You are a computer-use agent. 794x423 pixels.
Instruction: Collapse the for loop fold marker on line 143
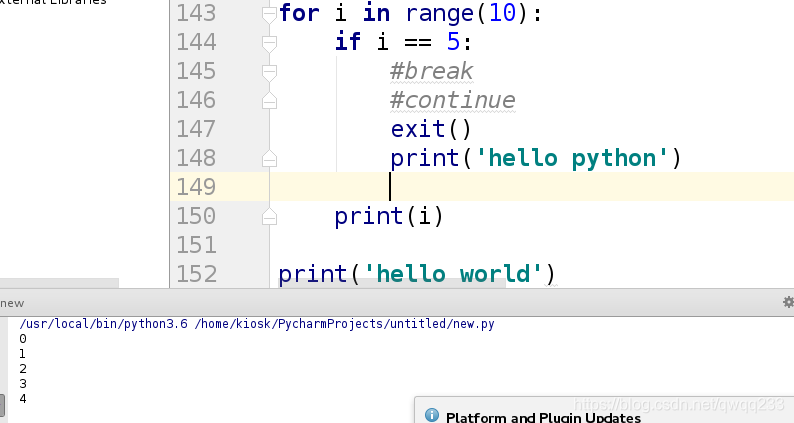point(269,14)
